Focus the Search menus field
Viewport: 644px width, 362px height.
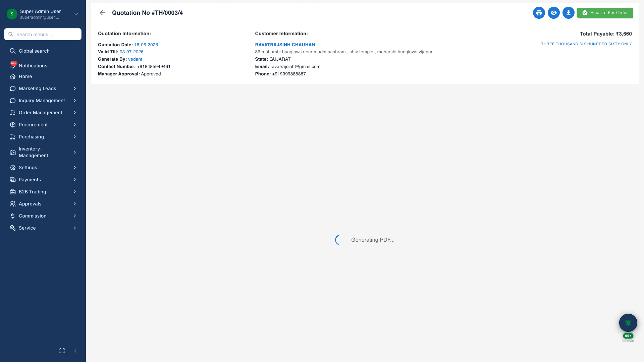[x=43, y=34]
